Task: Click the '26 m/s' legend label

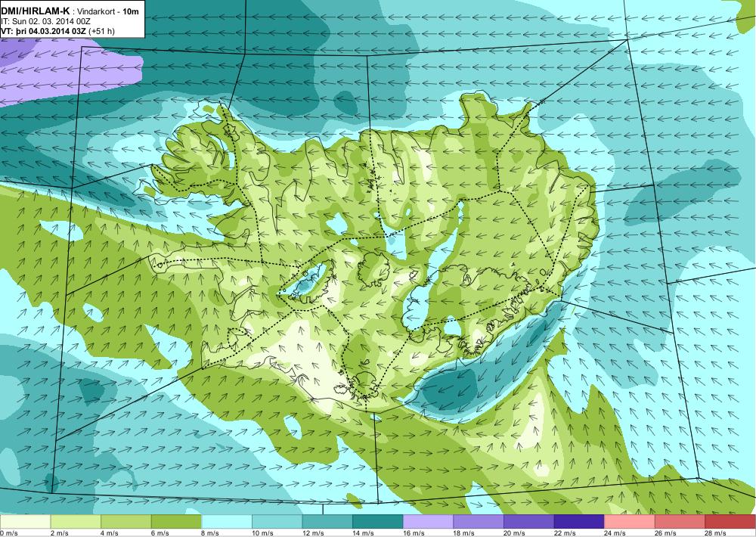Action: (x=665, y=532)
